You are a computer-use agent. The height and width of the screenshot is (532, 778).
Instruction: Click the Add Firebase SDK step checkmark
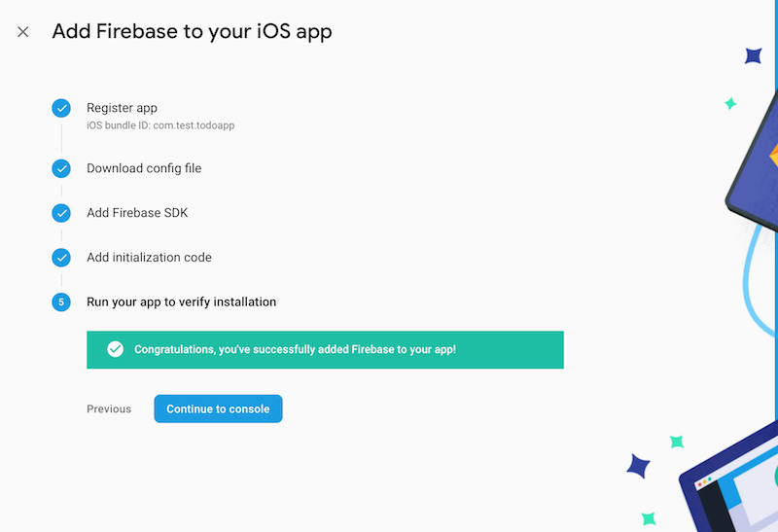coord(61,213)
